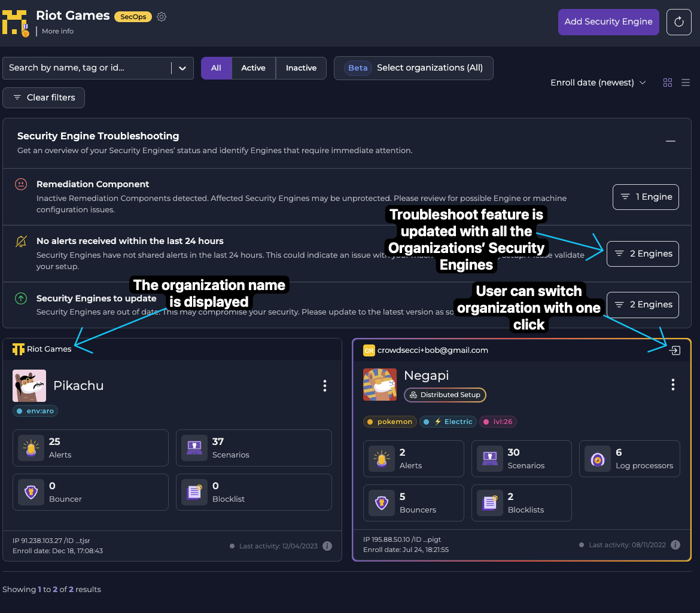Click the refresh icon beside Add Security Engine
Image resolution: width=700 pixels, height=613 pixels.
click(x=678, y=22)
